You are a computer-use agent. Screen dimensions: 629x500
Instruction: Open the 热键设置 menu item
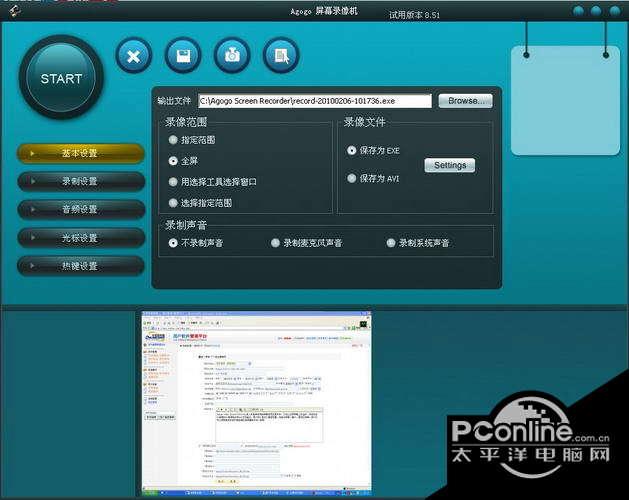pos(81,266)
